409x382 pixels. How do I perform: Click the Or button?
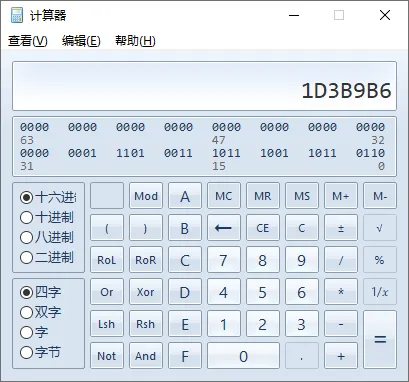(107, 292)
